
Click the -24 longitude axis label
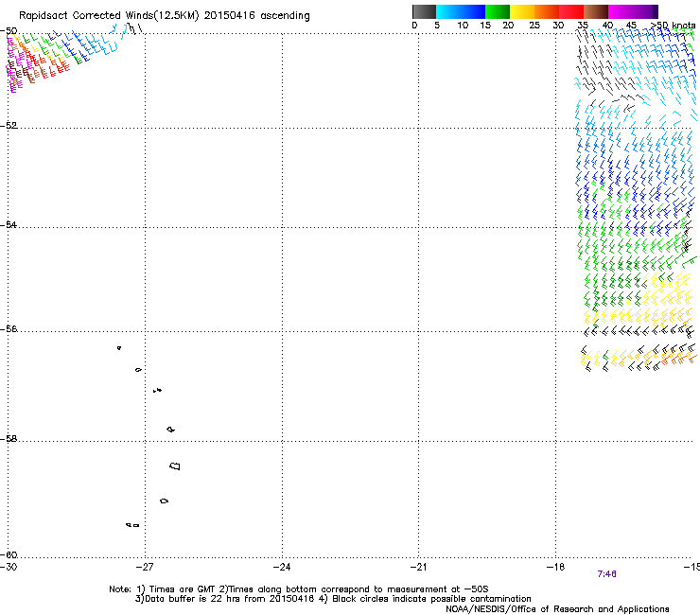point(282,567)
